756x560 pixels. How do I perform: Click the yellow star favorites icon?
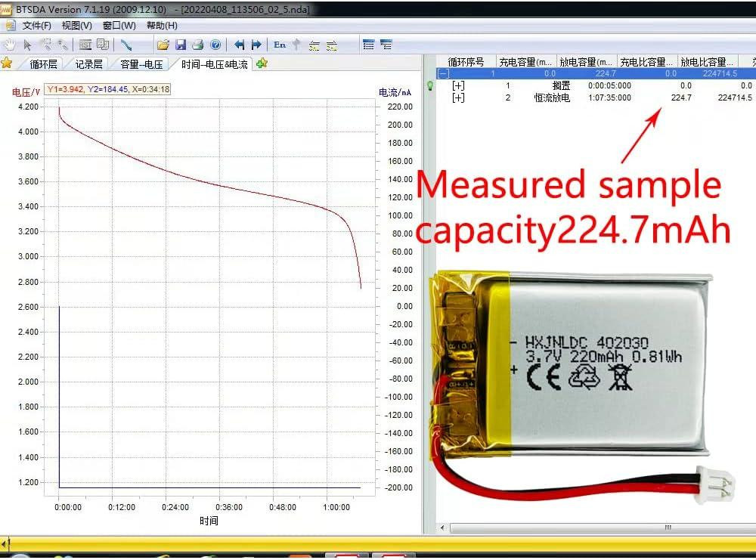coord(7,63)
